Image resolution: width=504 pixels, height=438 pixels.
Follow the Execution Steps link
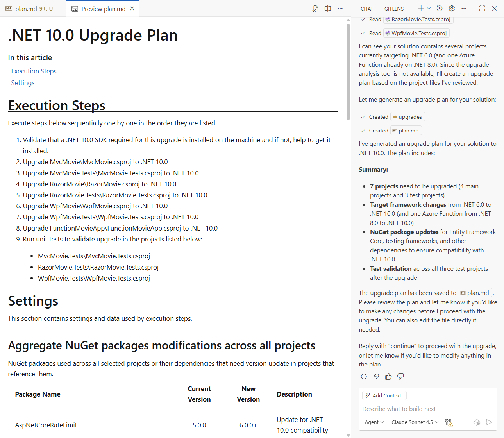coord(34,71)
